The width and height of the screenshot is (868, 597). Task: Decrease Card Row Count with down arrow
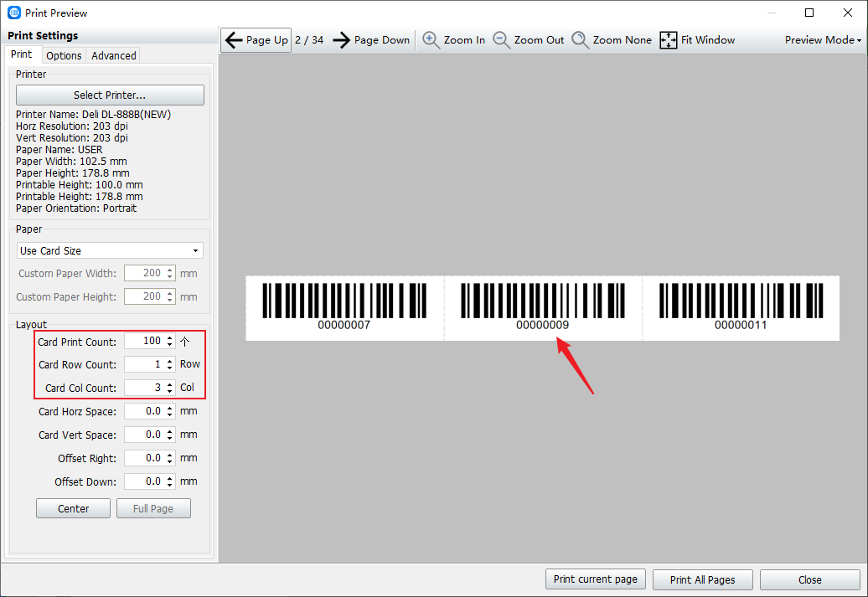click(170, 368)
